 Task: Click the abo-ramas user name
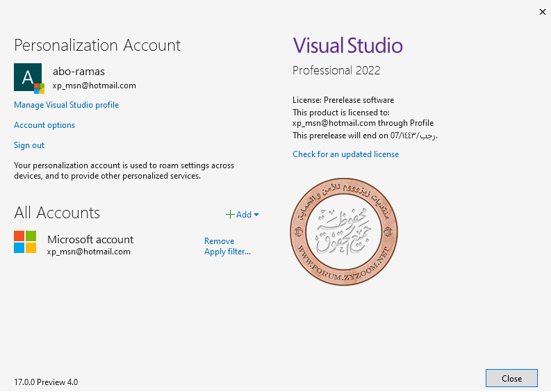pos(79,72)
